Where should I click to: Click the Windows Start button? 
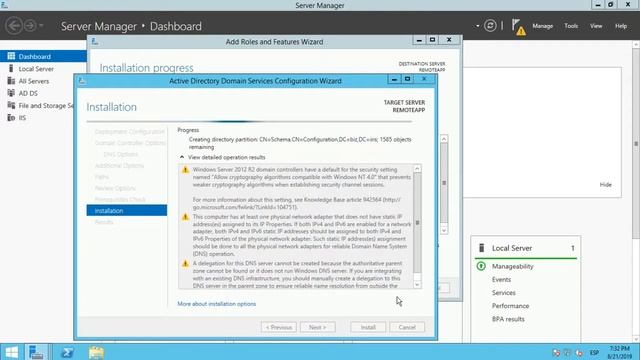11,352
